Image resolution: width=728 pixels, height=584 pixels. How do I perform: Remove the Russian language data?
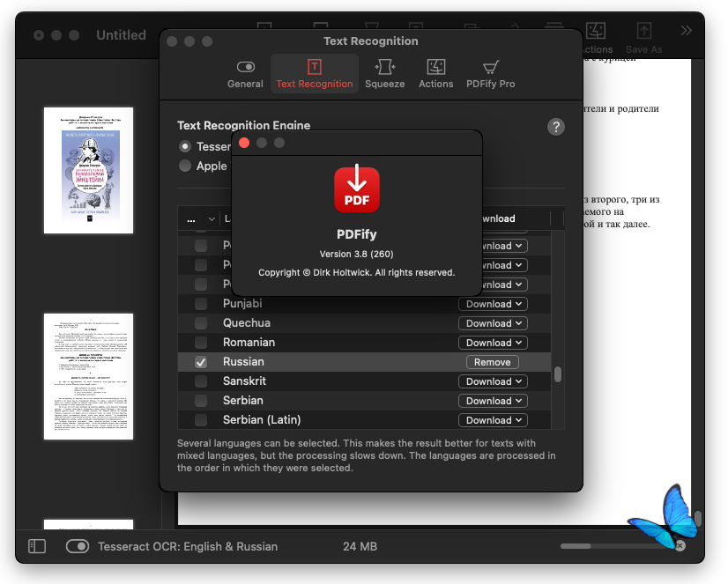[x=492, y=362]
